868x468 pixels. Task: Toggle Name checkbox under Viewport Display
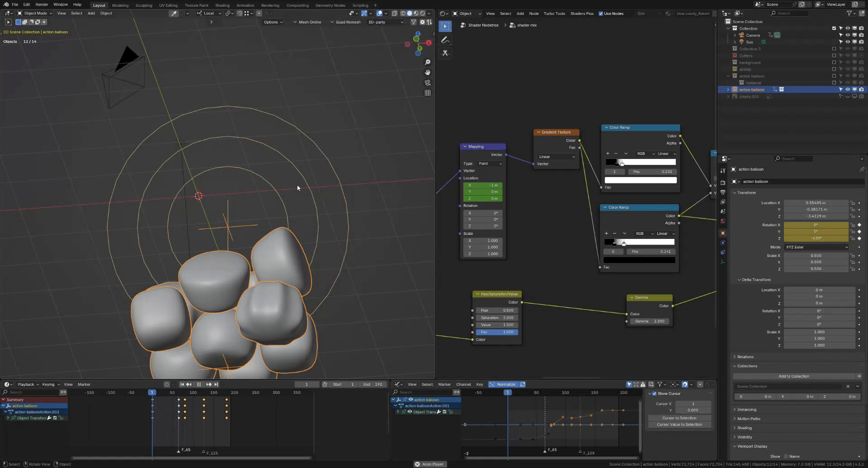pos(786,457)
